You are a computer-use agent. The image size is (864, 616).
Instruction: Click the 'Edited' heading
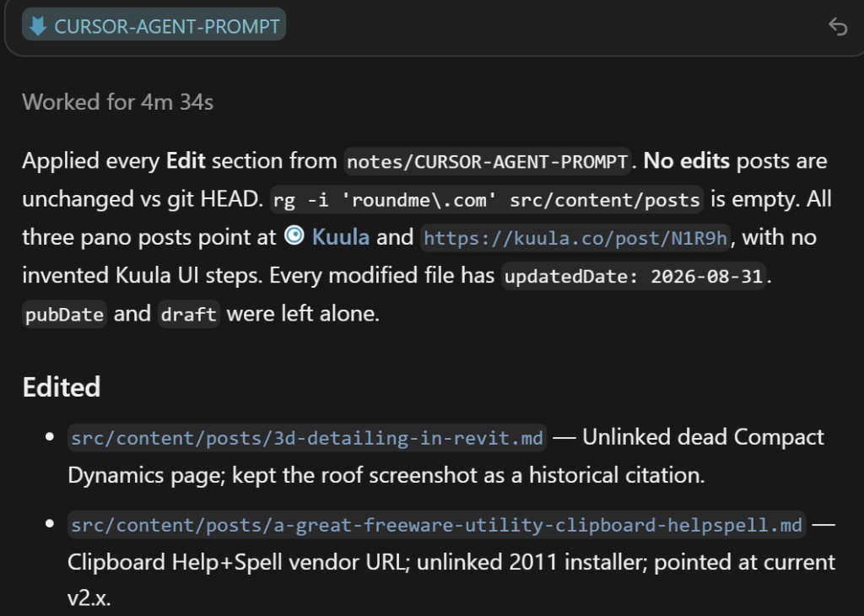[62, 386]
